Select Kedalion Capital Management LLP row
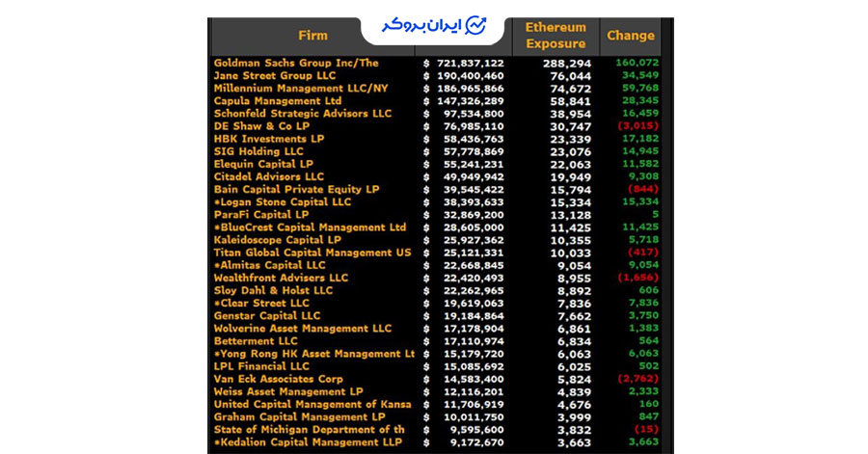The image size is (868, 454). pos(310,442)
